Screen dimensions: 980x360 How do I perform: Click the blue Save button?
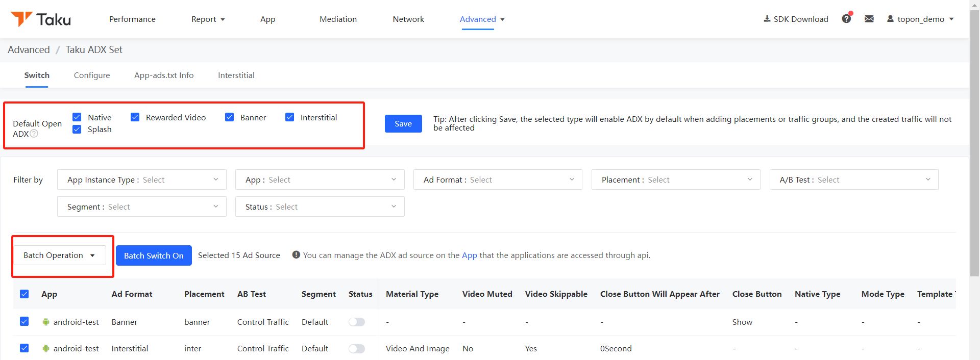(x=403, y=123)
